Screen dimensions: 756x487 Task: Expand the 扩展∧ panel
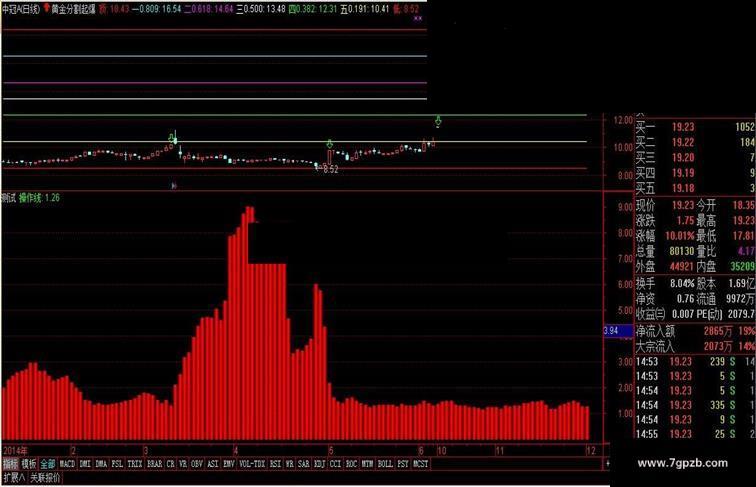click(x=14, y=478)
